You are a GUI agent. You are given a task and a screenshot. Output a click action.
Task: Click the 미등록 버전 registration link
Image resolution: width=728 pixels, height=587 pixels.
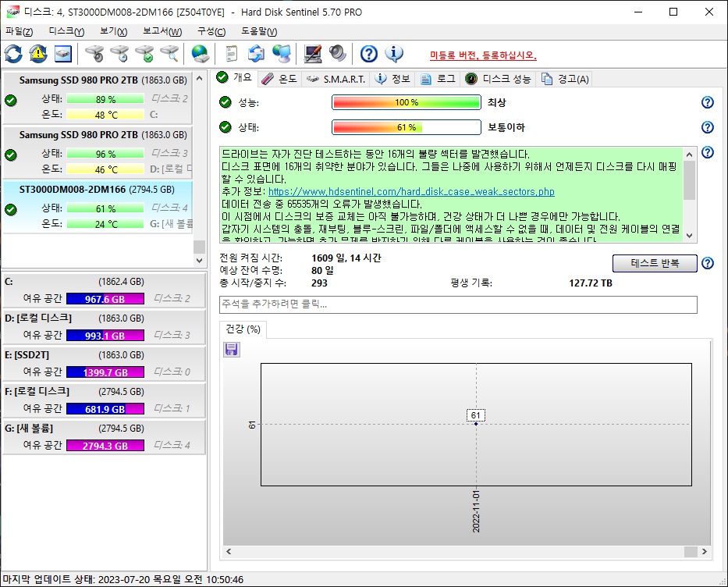point(483,55)
